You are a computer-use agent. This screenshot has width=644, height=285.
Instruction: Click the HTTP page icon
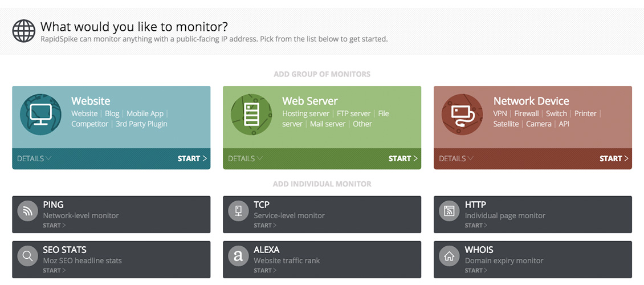click(449, 211)
